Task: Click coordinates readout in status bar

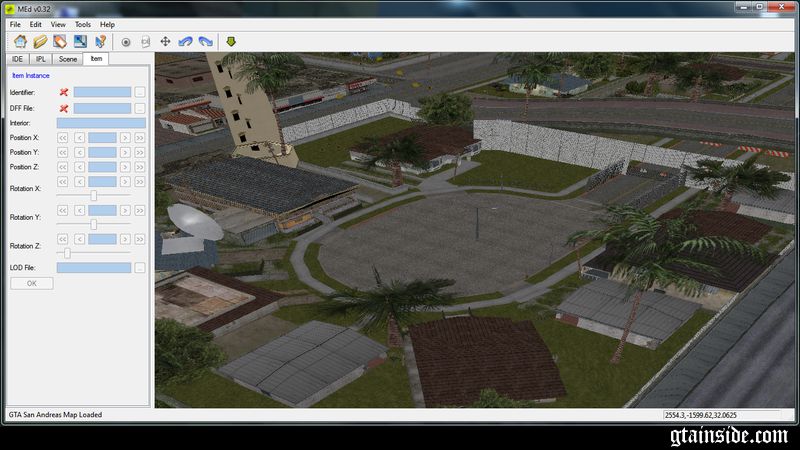Action: (701, 415)
